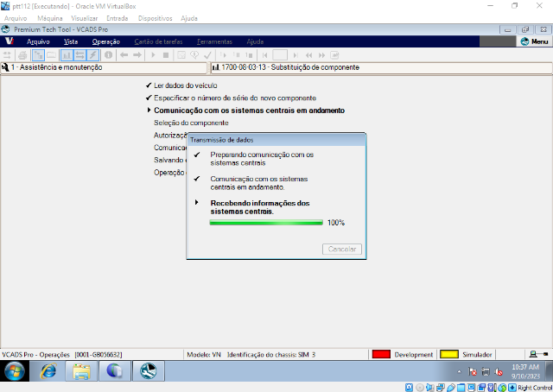Viewport: 553px width, 392px height.
Task: Open Internet Explorer from the taskbar
Action: [x=48, y=371]
